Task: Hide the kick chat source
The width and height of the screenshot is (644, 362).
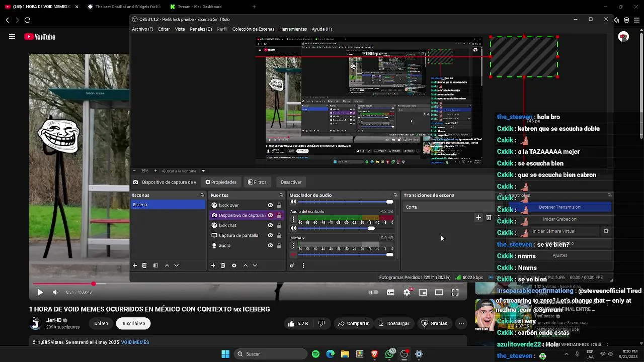Action: coord(270,225)
